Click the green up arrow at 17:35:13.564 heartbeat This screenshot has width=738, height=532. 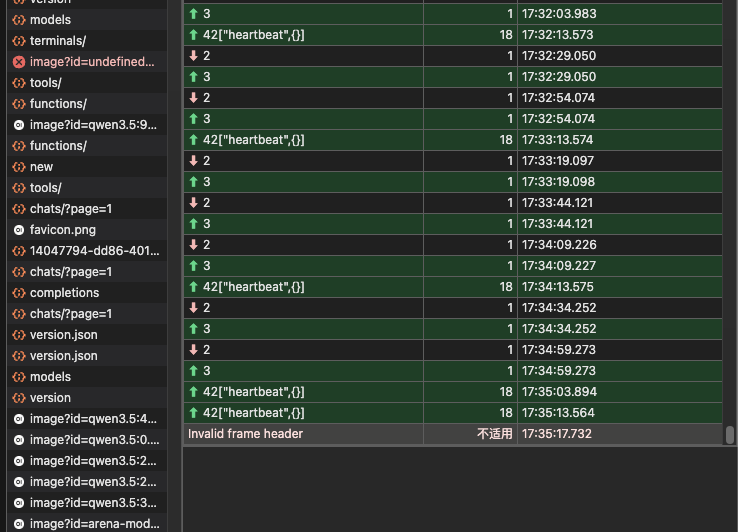[x=193, y=413]
